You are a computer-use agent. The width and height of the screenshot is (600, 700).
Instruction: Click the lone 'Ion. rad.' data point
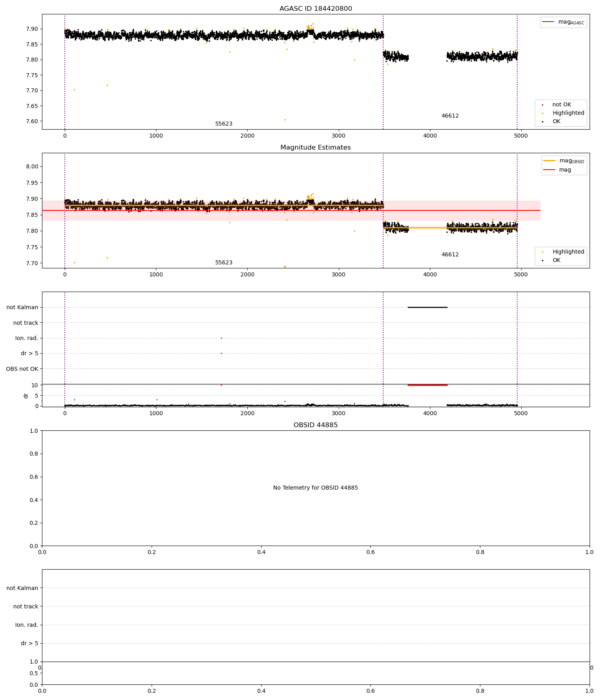pos(221,338)
